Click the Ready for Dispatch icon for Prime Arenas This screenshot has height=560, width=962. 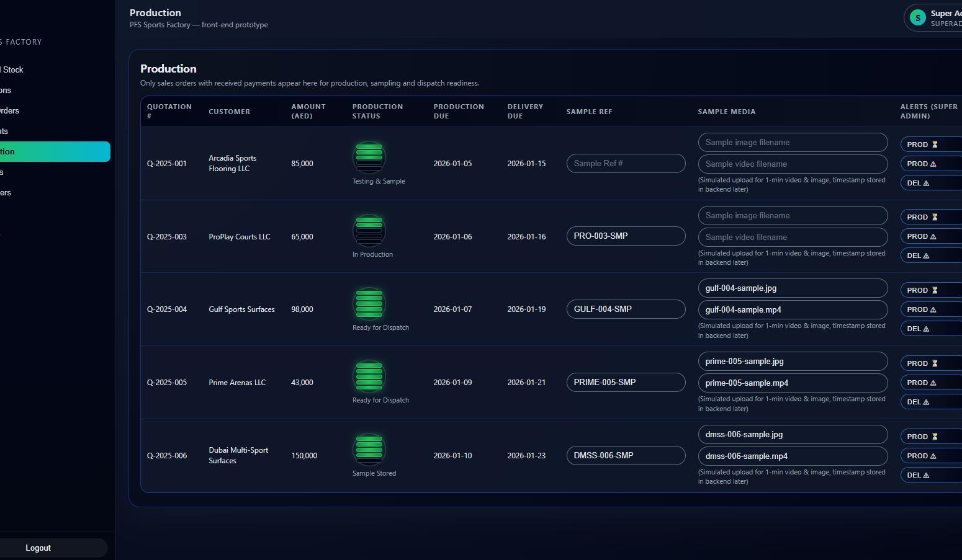tap(369, 376)
